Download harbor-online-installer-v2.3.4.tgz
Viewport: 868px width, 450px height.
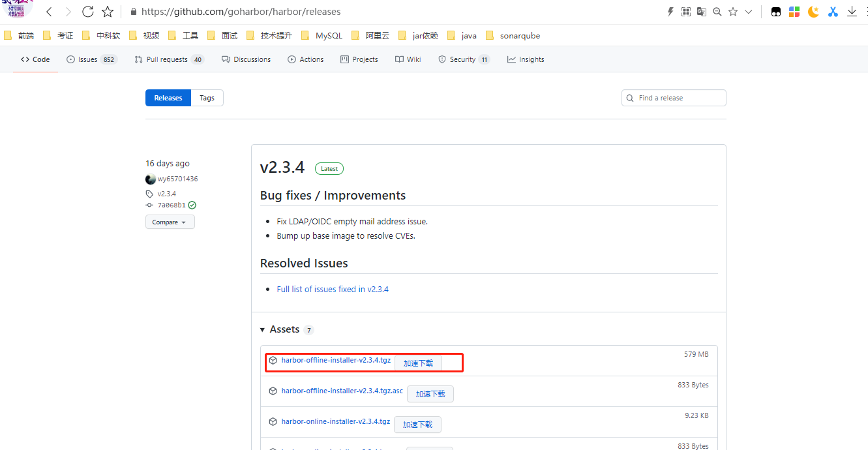336,421
